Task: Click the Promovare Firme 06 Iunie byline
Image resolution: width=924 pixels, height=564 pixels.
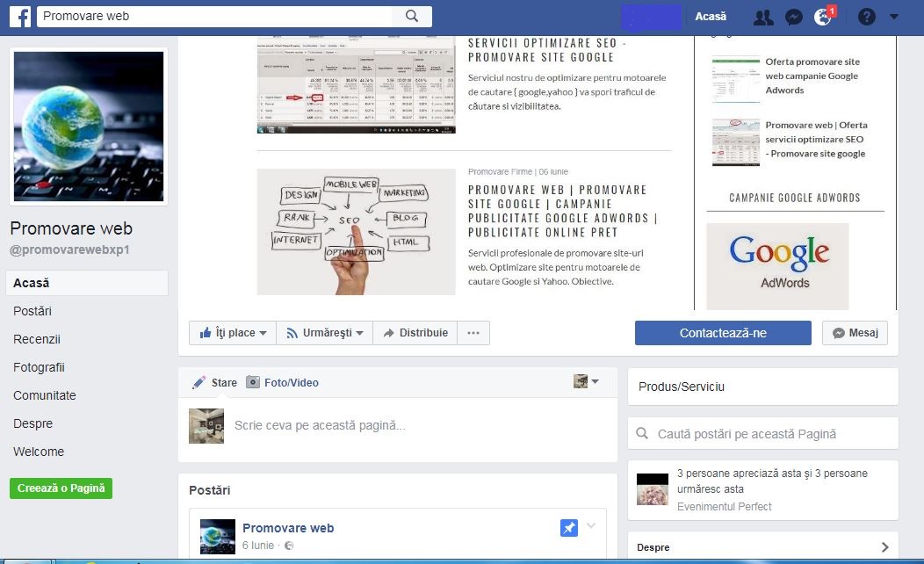Action: 518,171
